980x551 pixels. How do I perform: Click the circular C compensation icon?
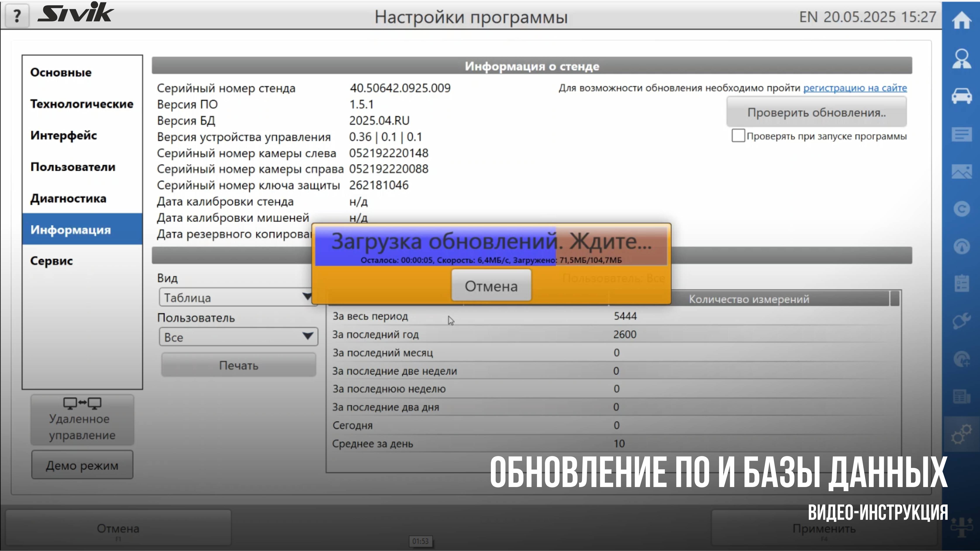coord(961,209)
